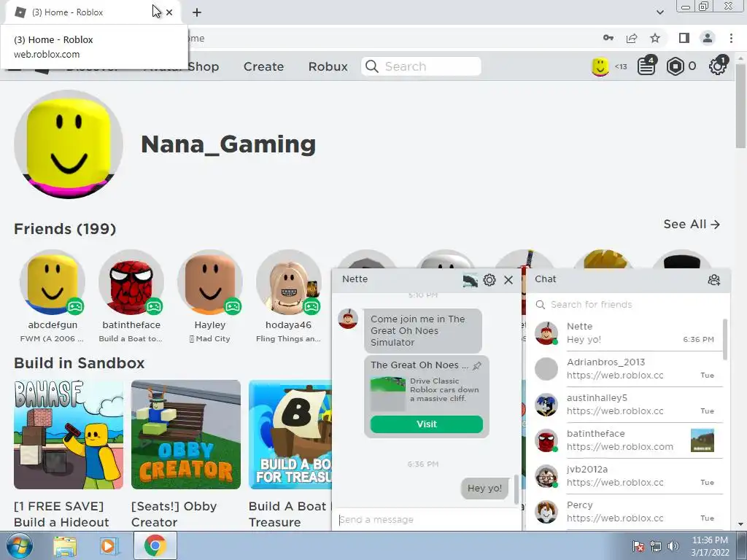Open the Obby Creator game thumbnail
The image size is (747, 560).
186,435
